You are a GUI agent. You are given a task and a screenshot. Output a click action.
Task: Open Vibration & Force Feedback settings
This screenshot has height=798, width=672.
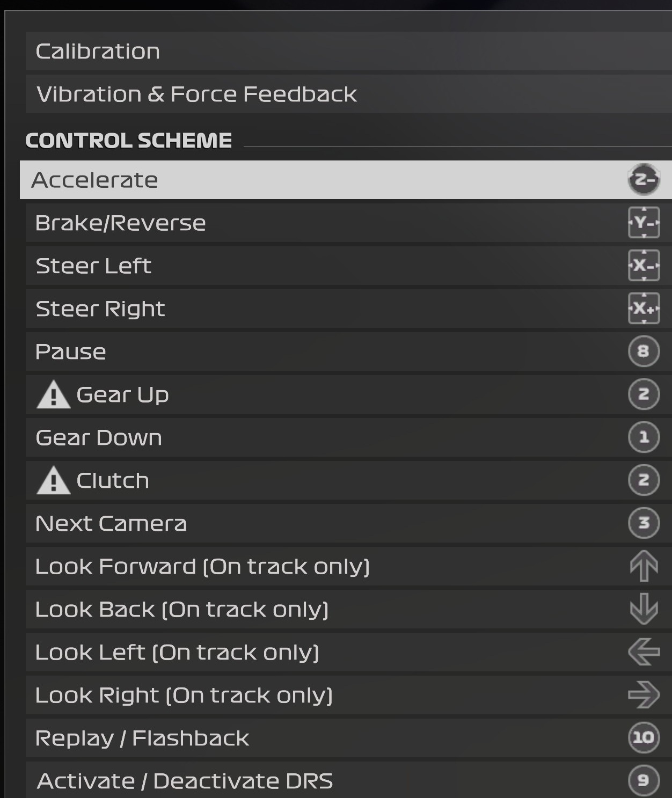pyautogui.click(x=196, y=94)
